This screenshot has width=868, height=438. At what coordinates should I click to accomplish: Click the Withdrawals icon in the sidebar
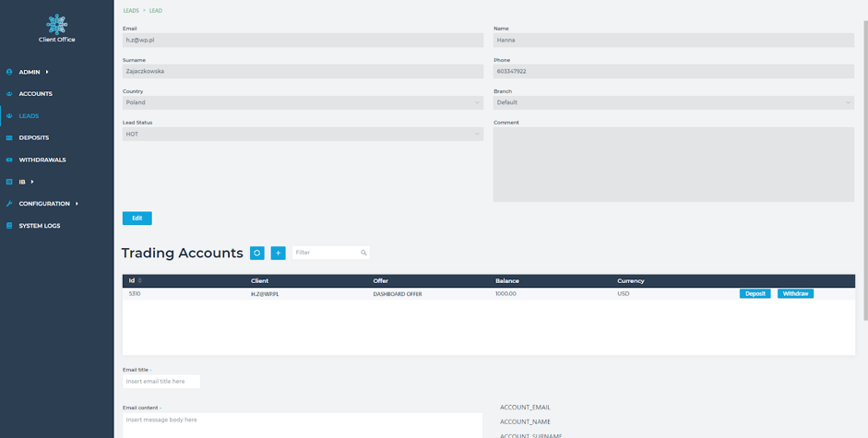pyautogui.click(x=9, y=160)
